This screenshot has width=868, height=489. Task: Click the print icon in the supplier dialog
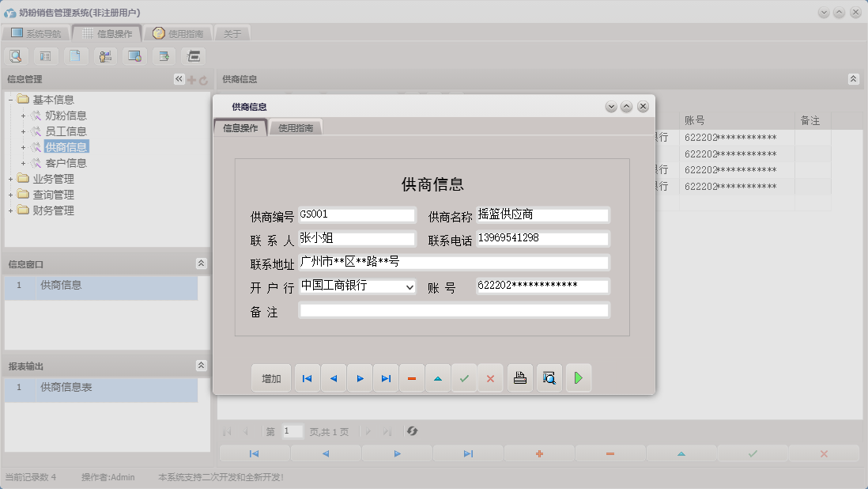[x=519, y=378]
